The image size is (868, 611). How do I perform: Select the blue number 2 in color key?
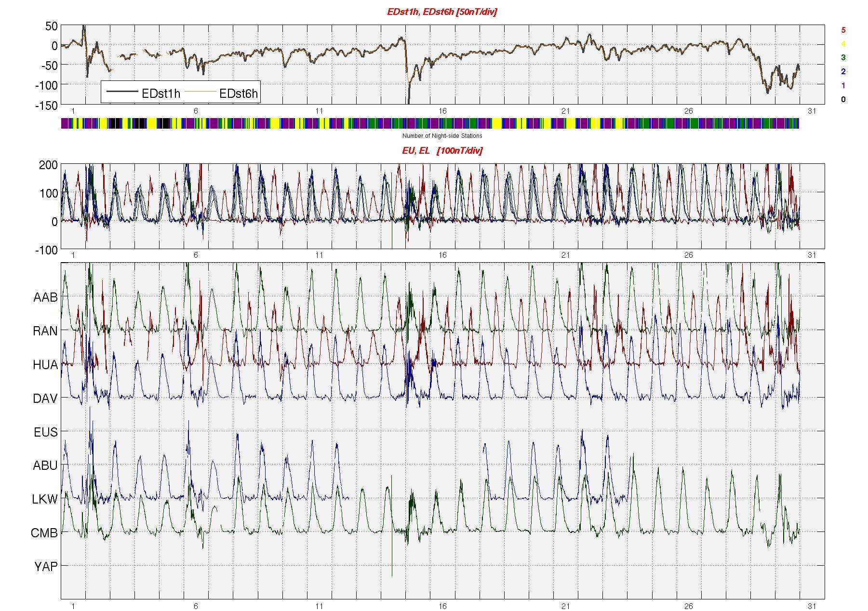(843, 72)
